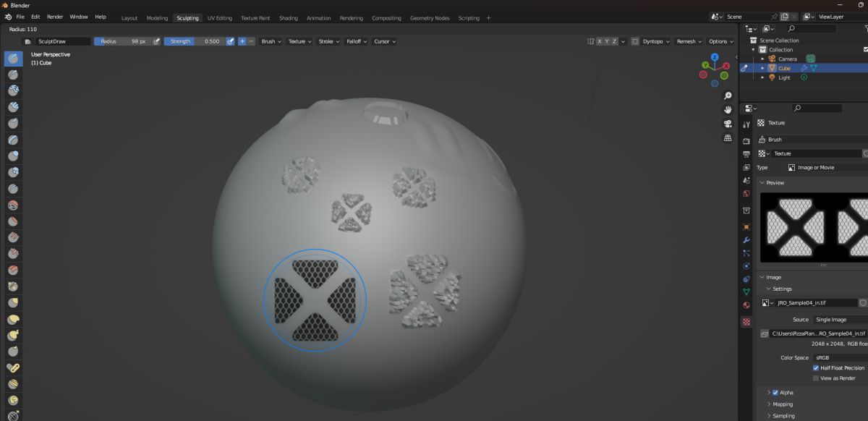This screenshot has width=868, height=421.
Task: Open the Material properties tab icon
Action: (746, 305)
